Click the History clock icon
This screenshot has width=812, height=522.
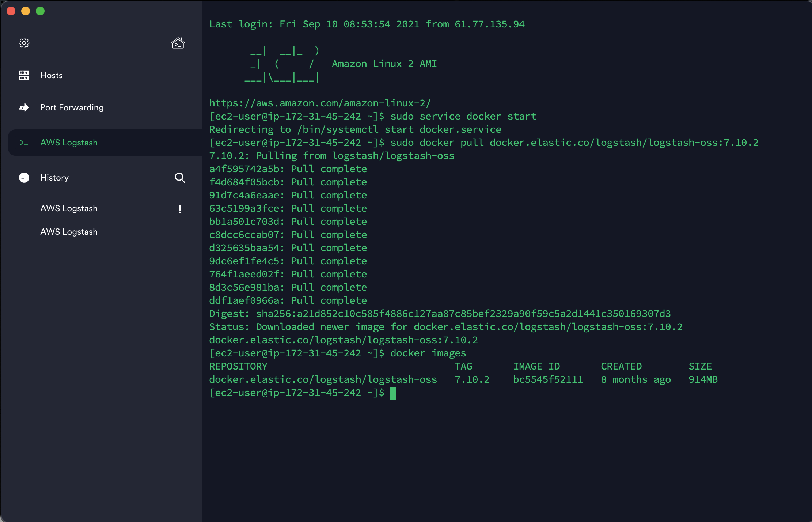24,178
